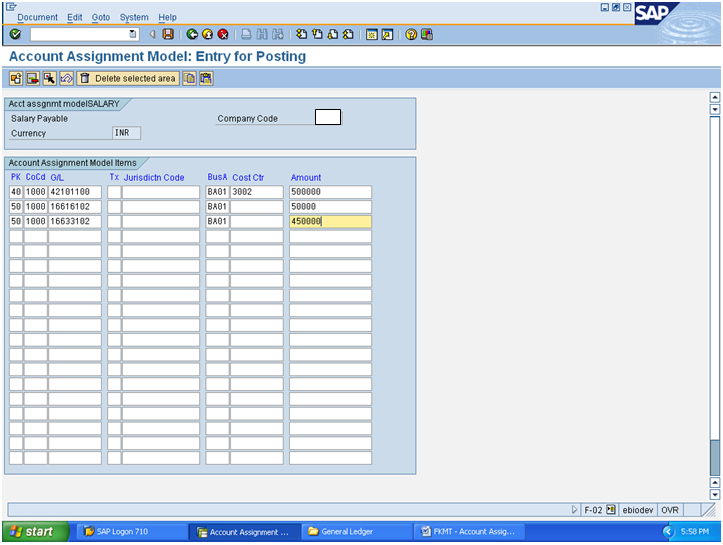The height and width of the screenshot is (545, 723).
Task: Open the Edit menu
Action: (74, 17)
